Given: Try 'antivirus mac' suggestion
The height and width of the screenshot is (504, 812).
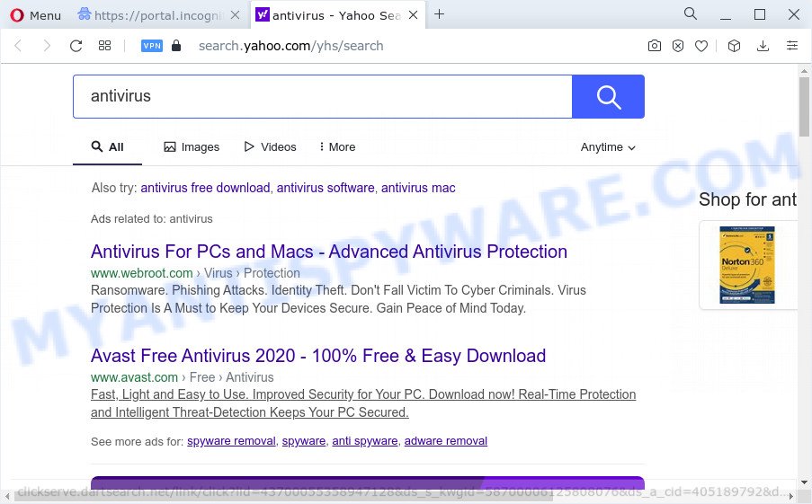Looking at the screenshot, I should (418, 188).
